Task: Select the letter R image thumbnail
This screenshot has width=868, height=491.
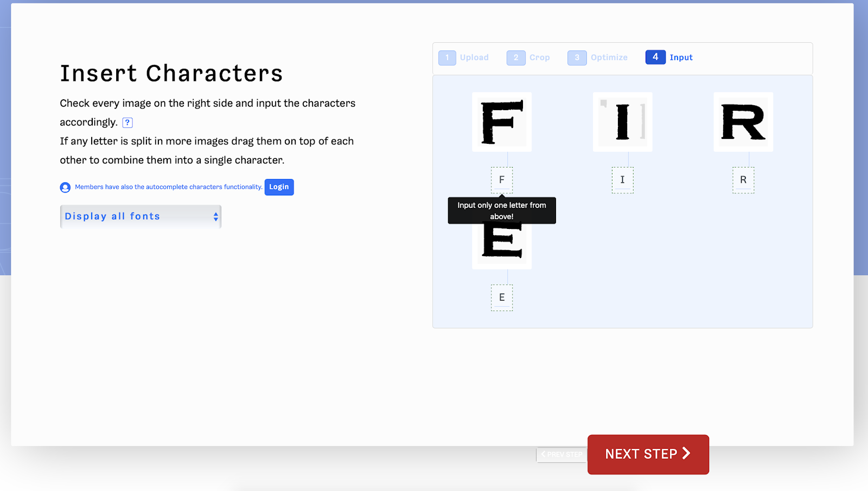Action: pos(743,122)
